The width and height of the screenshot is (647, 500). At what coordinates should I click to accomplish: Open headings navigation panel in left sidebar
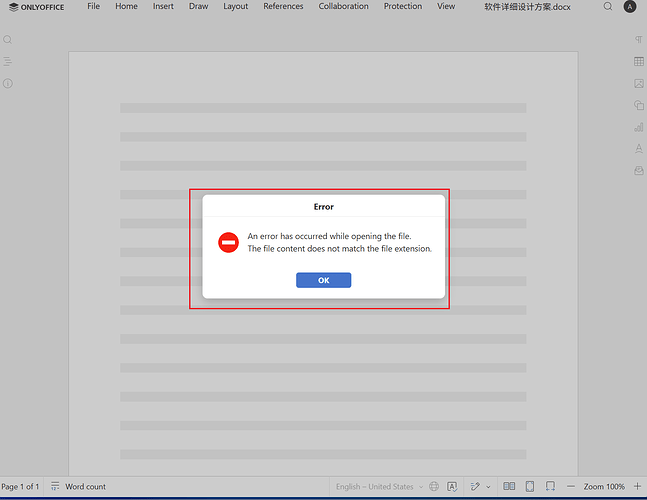pyautogui.click(x=8, y=62)
